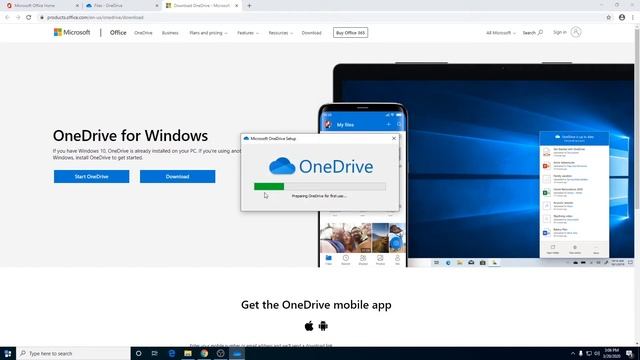Click the browser back arrow
This screenshot has width=640, height=360.
(x=7, y=18)
